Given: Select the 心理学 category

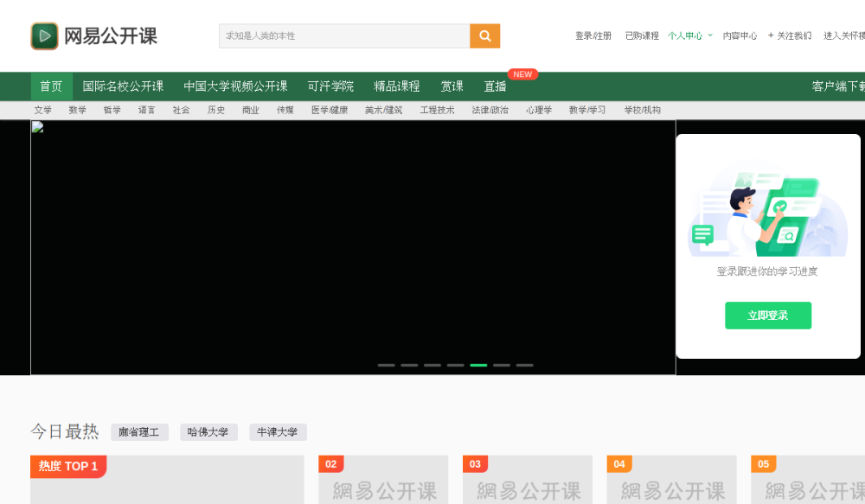Looking at the screenshot, I should tap(538, 111).
